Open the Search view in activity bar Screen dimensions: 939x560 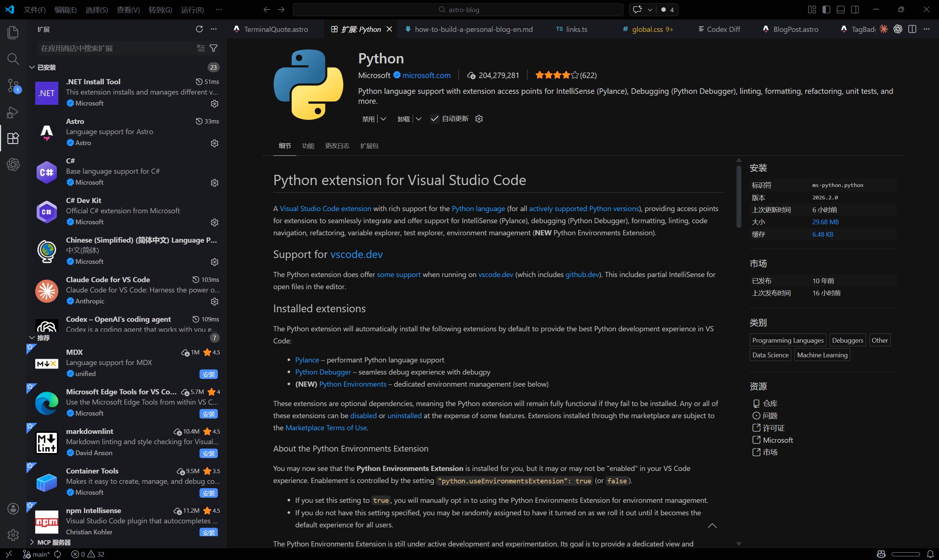click(x=13, y=59)
